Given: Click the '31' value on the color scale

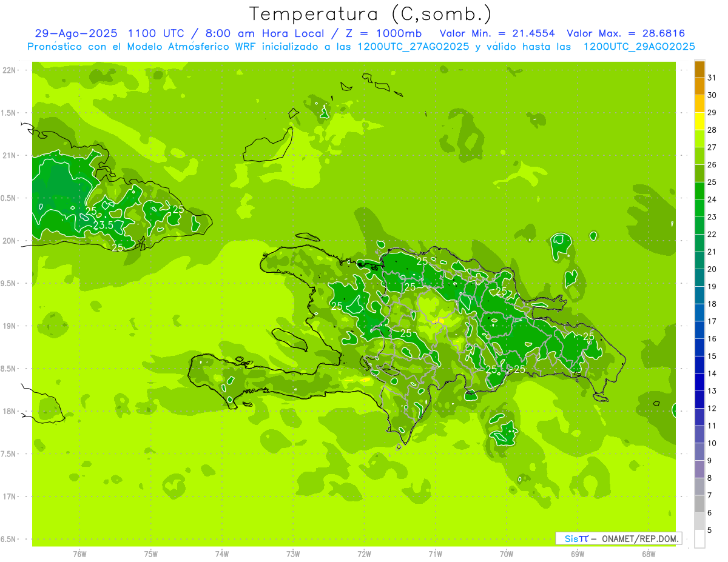Looking at the screenshot, I should click(712, 78).
